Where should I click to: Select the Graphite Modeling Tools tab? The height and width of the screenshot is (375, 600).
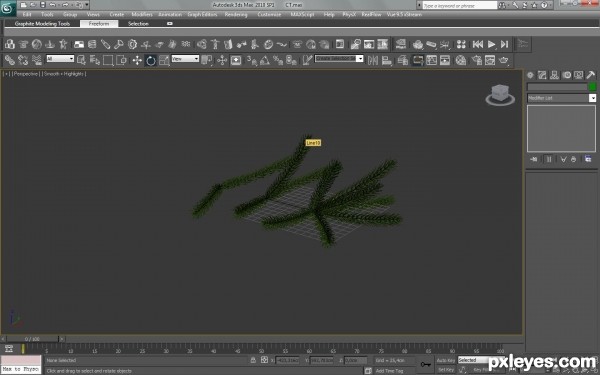42,24
